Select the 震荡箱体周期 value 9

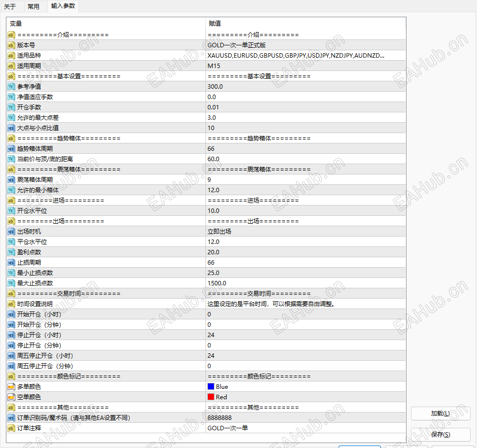pos(209,179)
